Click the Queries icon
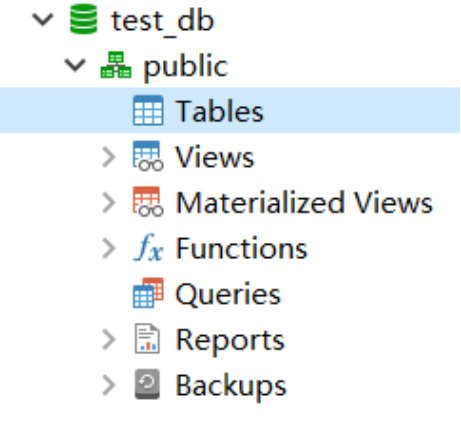461x425 pixels. [x=148, y=293]
